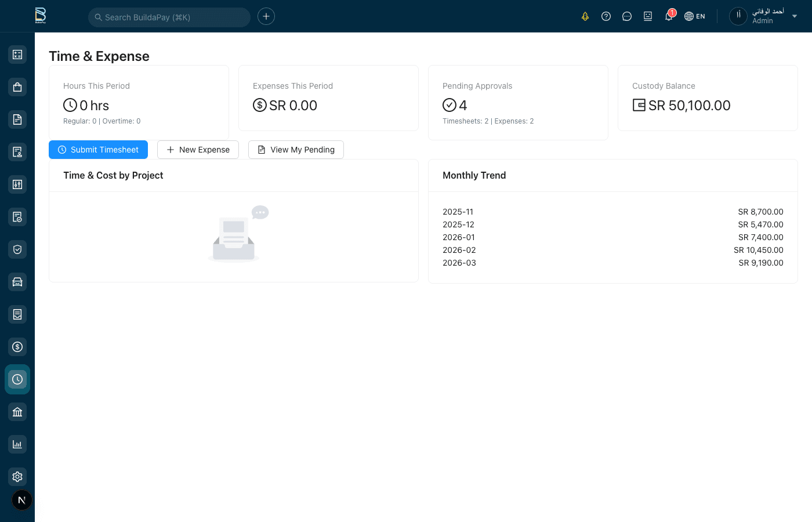Select the Payroll dollar icon in sidebar
The image size is (812, 522).
click(x=17, y=346)
